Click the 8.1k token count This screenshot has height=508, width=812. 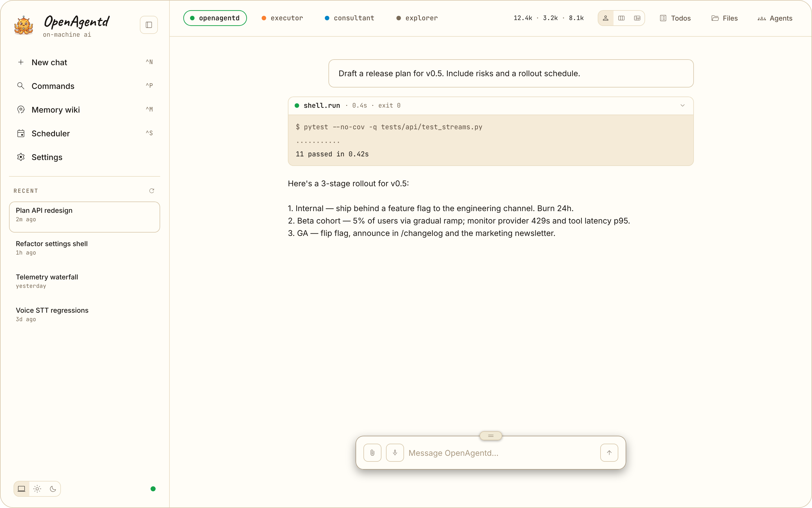[x=576, y=18]
